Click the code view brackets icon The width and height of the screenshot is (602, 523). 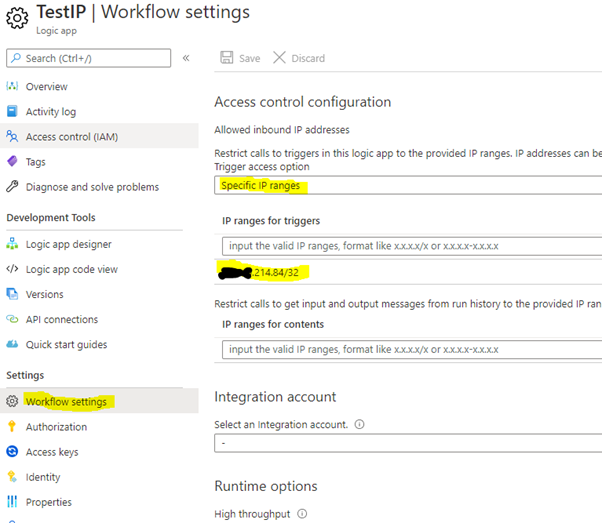[x=12, y=269]
